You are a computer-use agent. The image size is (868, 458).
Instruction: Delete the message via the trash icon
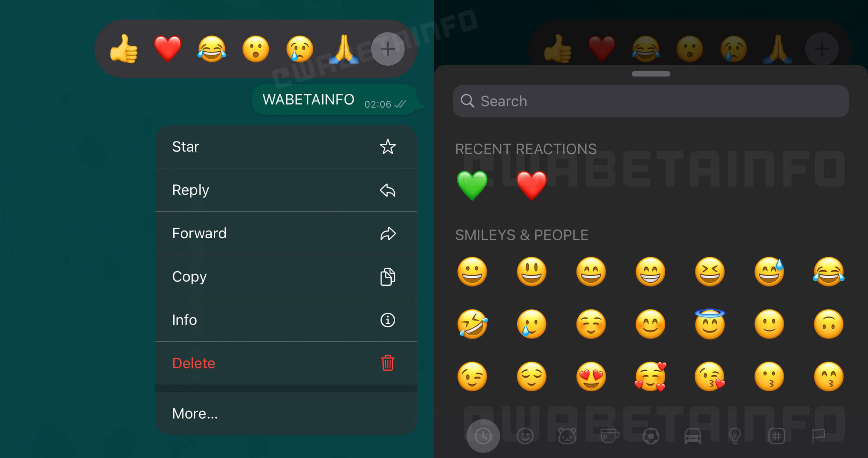(x=388, y=363)
